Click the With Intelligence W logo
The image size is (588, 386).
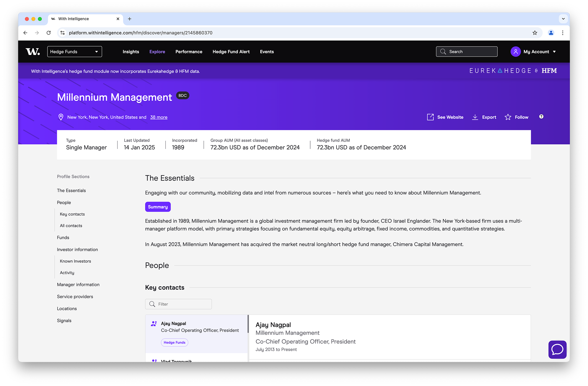(x=33, y=52)
